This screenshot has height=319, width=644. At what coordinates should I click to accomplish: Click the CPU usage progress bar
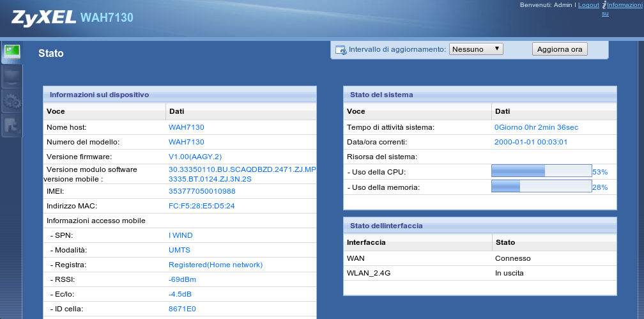[541, 171]
